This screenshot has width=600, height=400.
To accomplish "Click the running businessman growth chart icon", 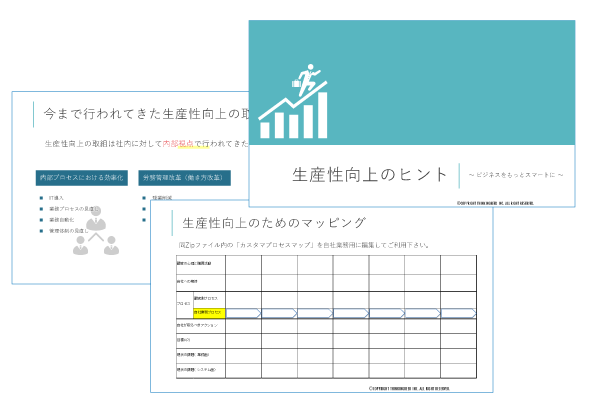I will [x=293, y=101].
